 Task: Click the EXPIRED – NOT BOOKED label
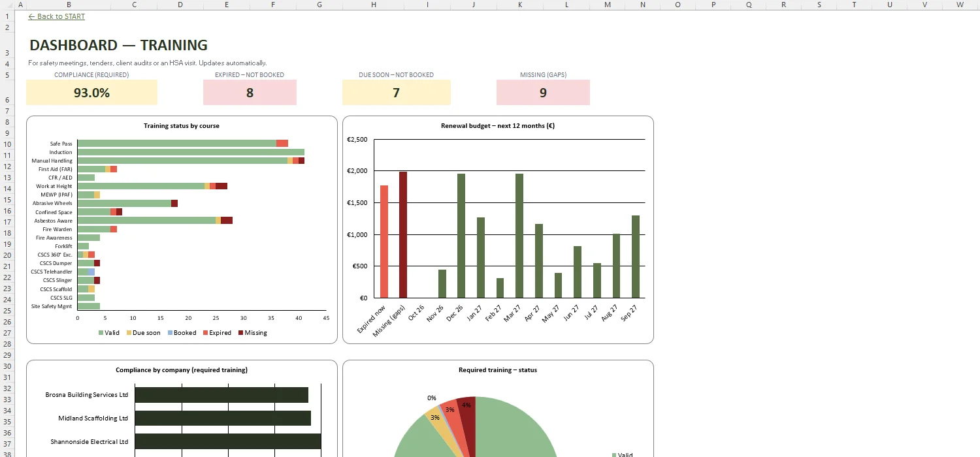pyautogui.click(x=250, y=75)
